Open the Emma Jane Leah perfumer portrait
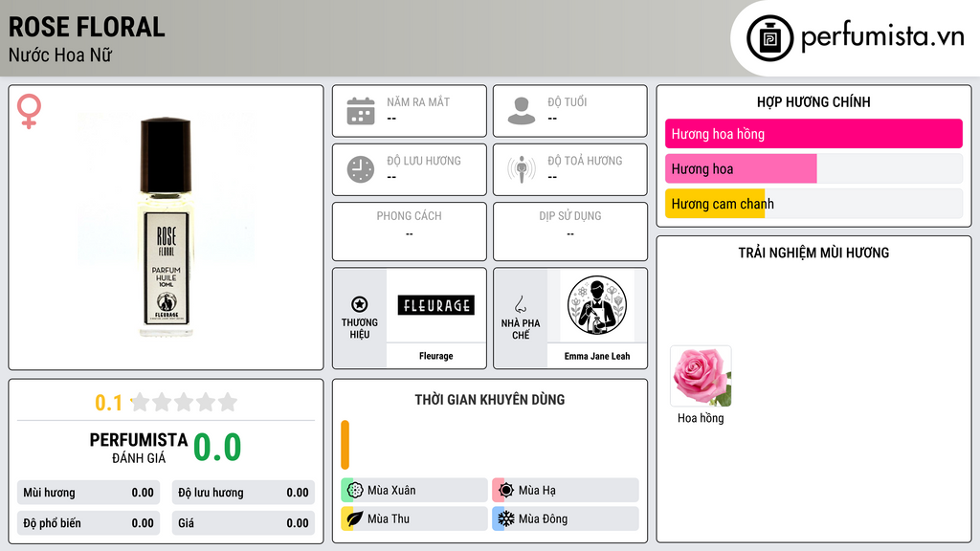This screenshot has height=551, width=980. click(597, 305)
